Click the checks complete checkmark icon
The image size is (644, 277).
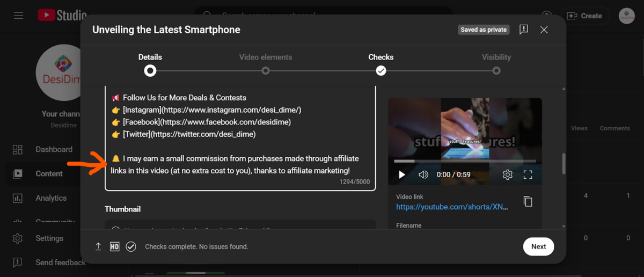coord(131,246)
